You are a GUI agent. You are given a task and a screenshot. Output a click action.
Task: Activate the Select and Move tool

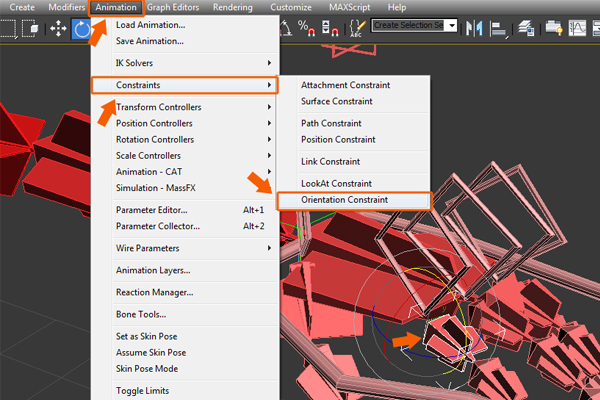click(x=58, y=29)
